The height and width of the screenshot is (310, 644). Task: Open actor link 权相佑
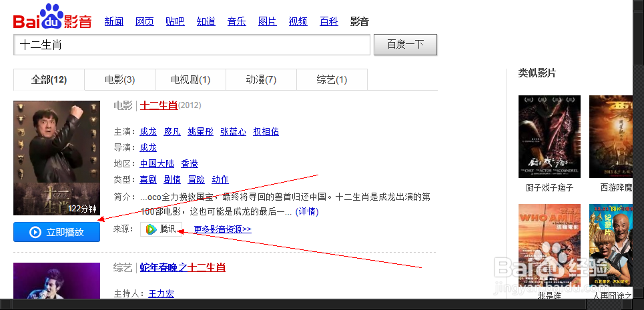[266, 131]
